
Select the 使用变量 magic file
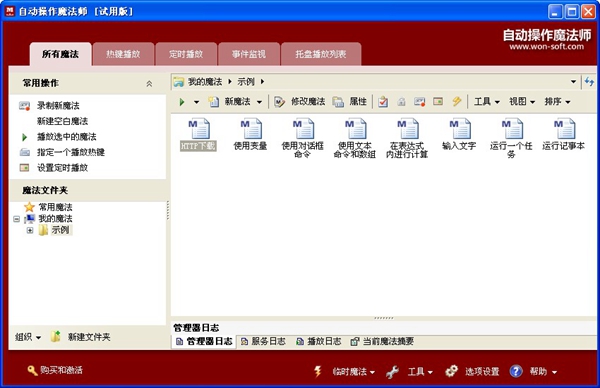250,135
